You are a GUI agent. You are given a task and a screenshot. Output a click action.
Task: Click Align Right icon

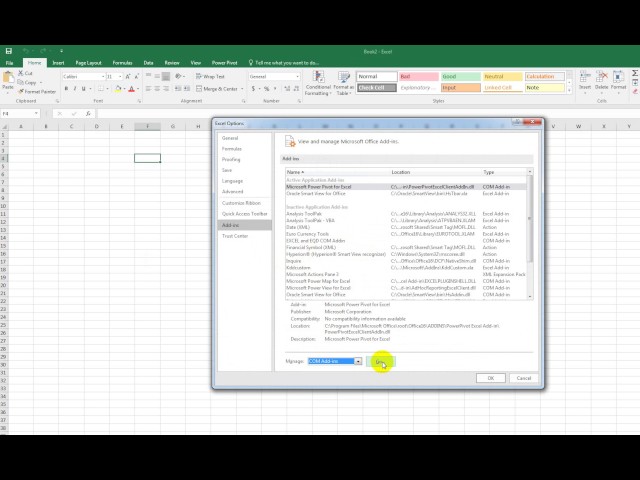coord(166,89)
